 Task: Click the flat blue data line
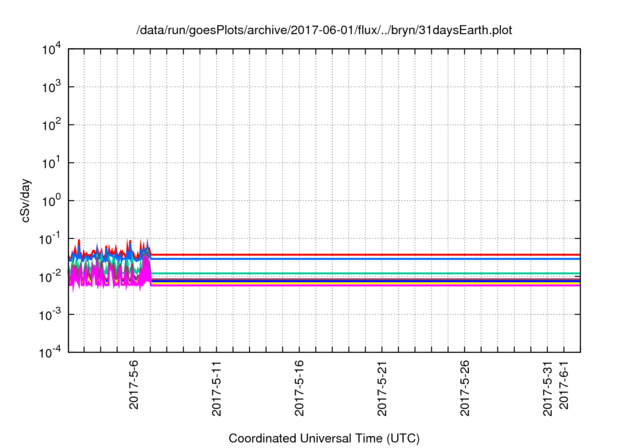[x=365, y=259]
